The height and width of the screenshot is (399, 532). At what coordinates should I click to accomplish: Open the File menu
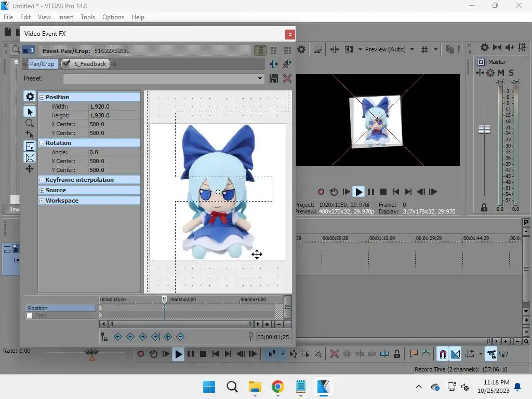point(8,17)
